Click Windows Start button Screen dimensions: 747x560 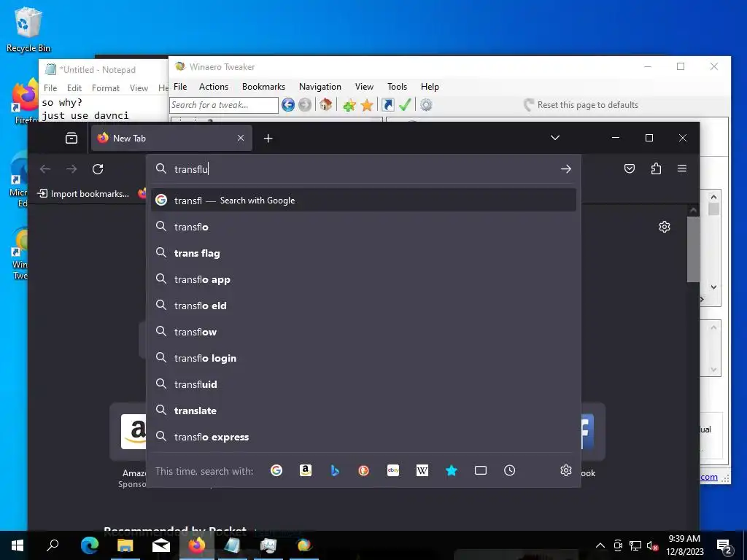[x=18, y=545]
